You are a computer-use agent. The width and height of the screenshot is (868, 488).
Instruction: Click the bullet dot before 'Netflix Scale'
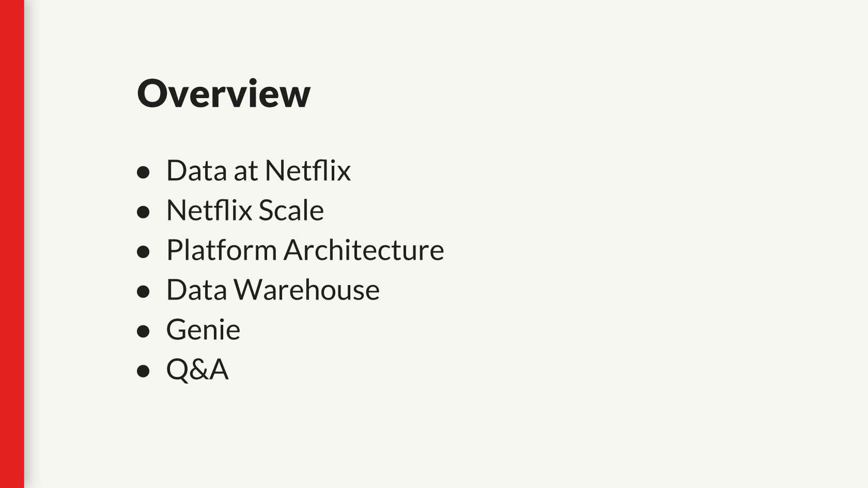[x=143, y=212]
